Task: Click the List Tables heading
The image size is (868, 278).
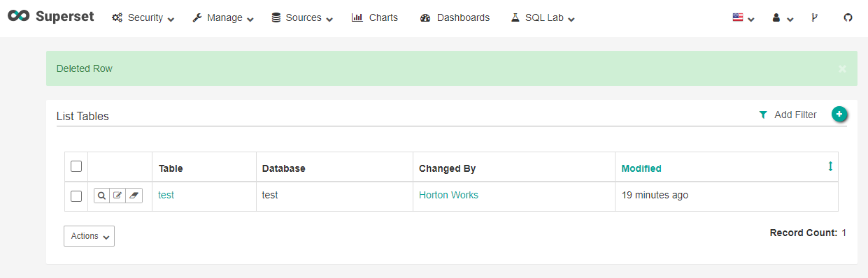Action: click(x=83, y=117)
